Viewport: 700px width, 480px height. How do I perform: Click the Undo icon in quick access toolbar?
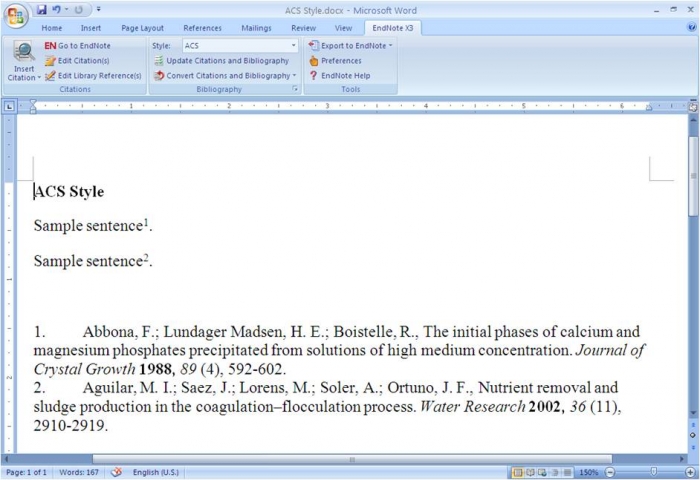pos(57,9)
